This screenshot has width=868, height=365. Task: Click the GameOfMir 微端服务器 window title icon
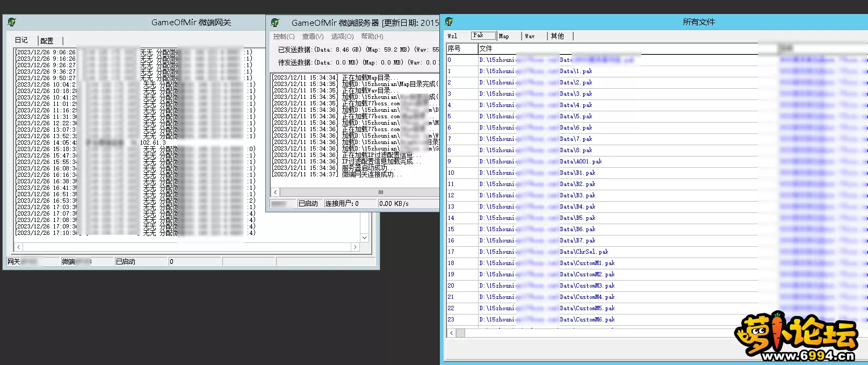pyautogui.click(x=275, y=23)
